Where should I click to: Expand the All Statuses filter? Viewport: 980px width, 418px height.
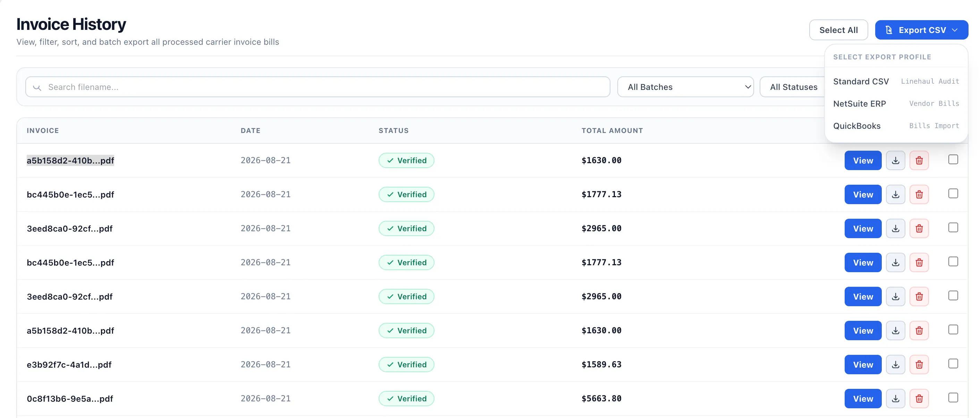pos(793,87)
